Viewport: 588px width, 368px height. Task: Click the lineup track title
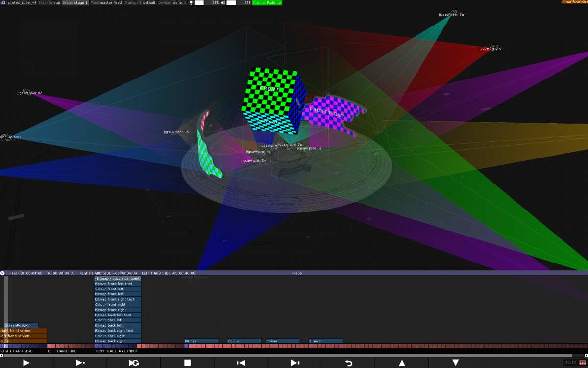tap(296, 273)
